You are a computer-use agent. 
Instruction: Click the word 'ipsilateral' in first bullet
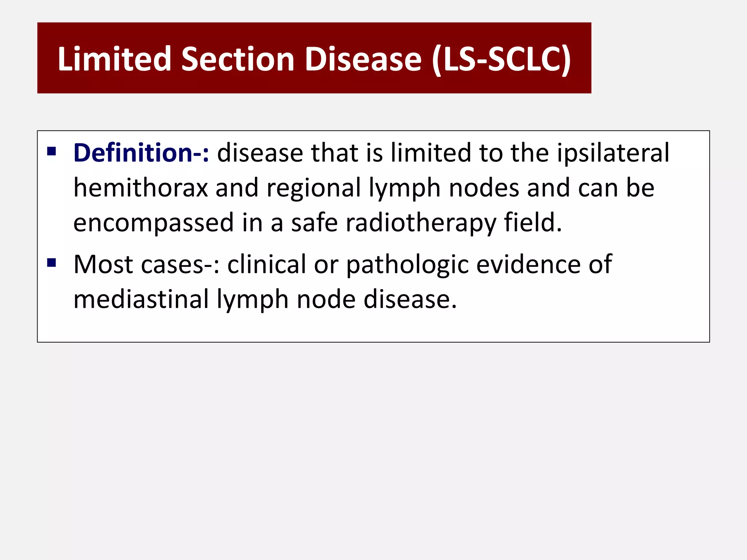click(x=613, y=152)
